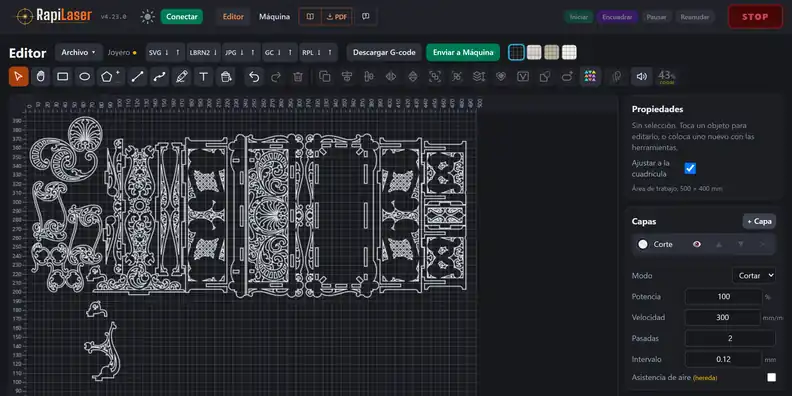The height and width of the screenshot is (396, 792).
Task: Click the V-shaped box icon
Action: click(523, 77)
